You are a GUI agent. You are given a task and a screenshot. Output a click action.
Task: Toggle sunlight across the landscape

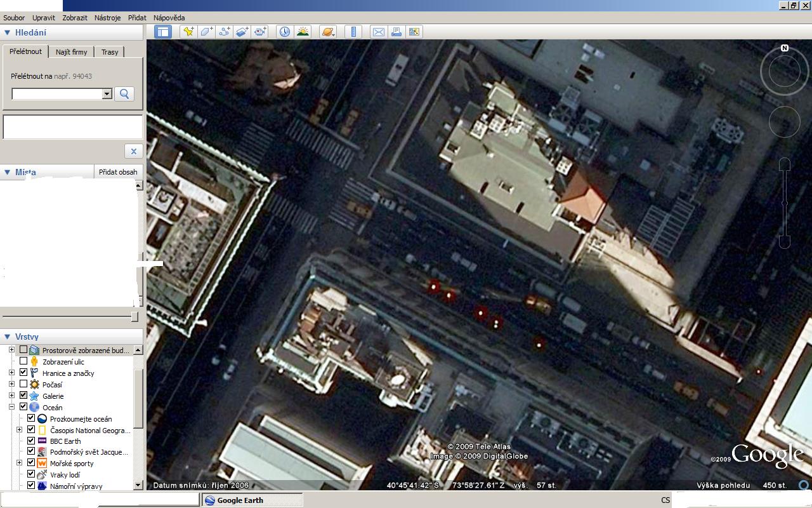click(x=303, y=32)
